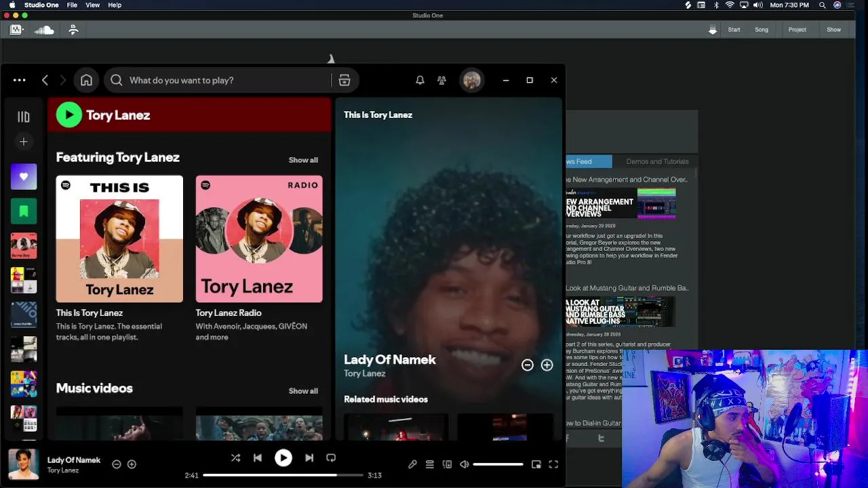Open Help menu
This screenshot has height=488, width=868.
pos(115,5)
